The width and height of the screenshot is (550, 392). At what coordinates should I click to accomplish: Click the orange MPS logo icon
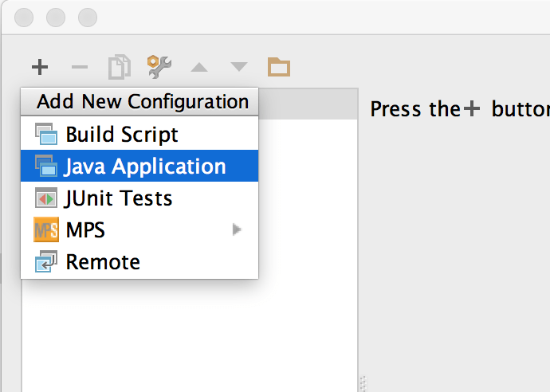pos(46,230)
